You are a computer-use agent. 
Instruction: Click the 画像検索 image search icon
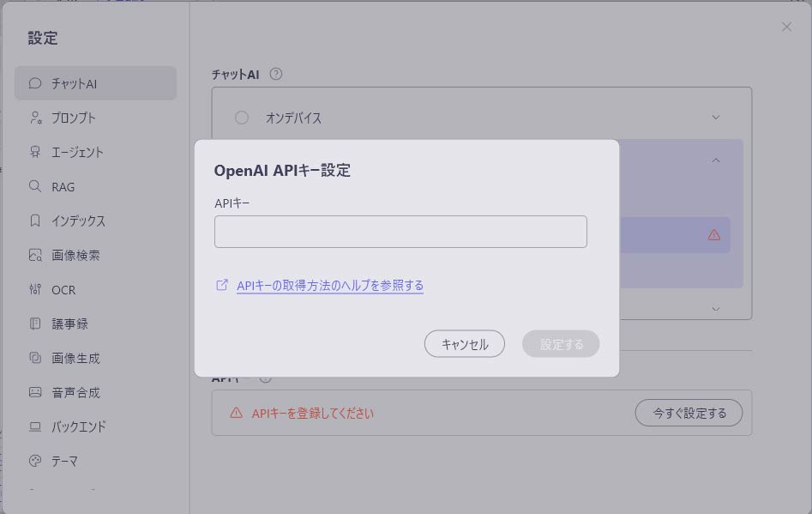tap(34, 255)
